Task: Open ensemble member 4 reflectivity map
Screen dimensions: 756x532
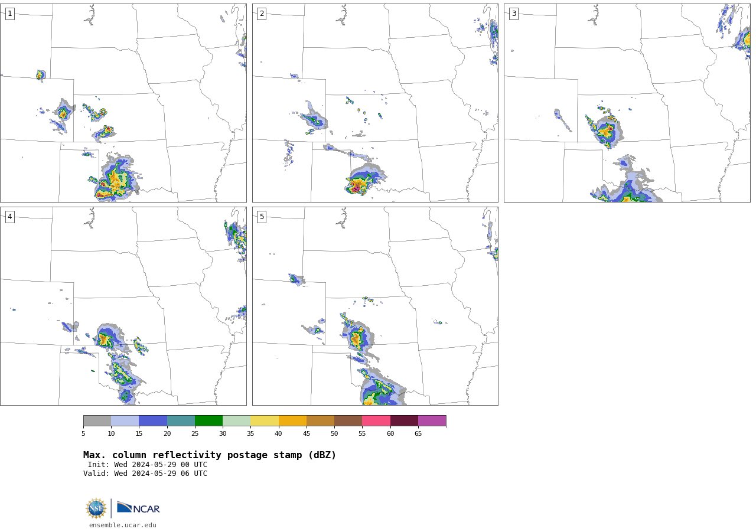Action: 123,306
